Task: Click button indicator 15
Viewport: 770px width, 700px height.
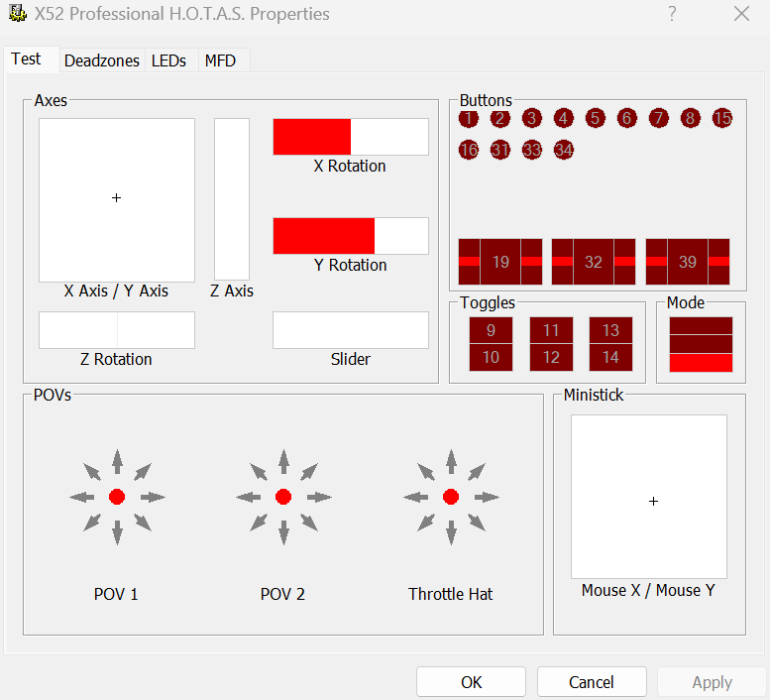Action: point(721,118)
